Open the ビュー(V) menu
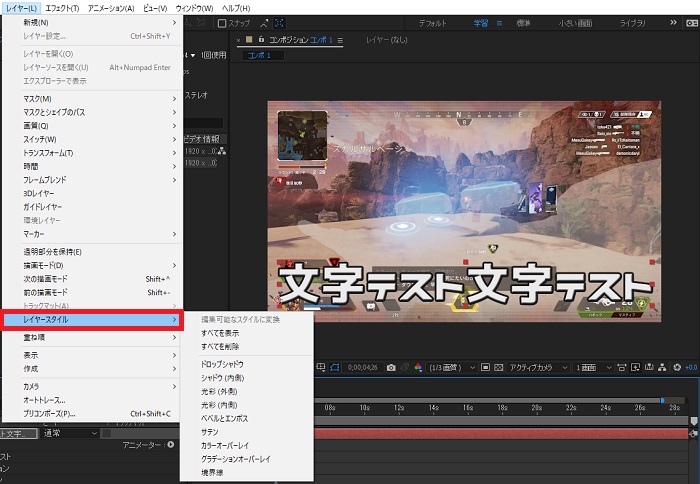 tap(154, 8)
